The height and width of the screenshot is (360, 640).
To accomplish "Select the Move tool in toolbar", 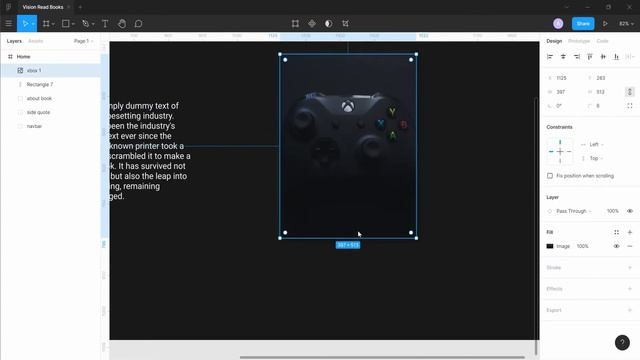I will [x=24, y=24].
